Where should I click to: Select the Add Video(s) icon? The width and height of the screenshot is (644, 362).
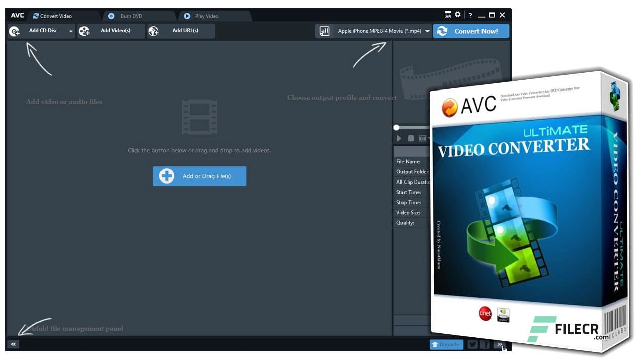coord(84,31)
